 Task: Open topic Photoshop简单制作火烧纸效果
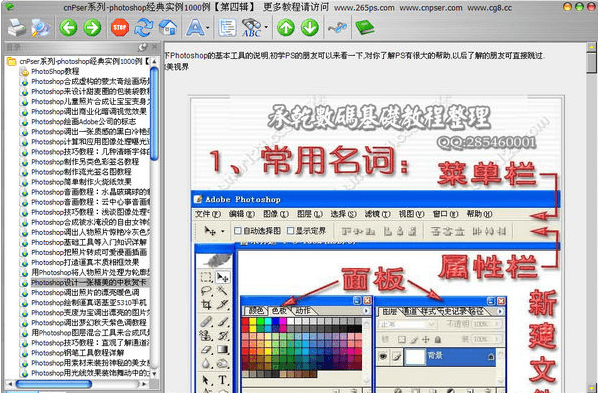(81, 182)
